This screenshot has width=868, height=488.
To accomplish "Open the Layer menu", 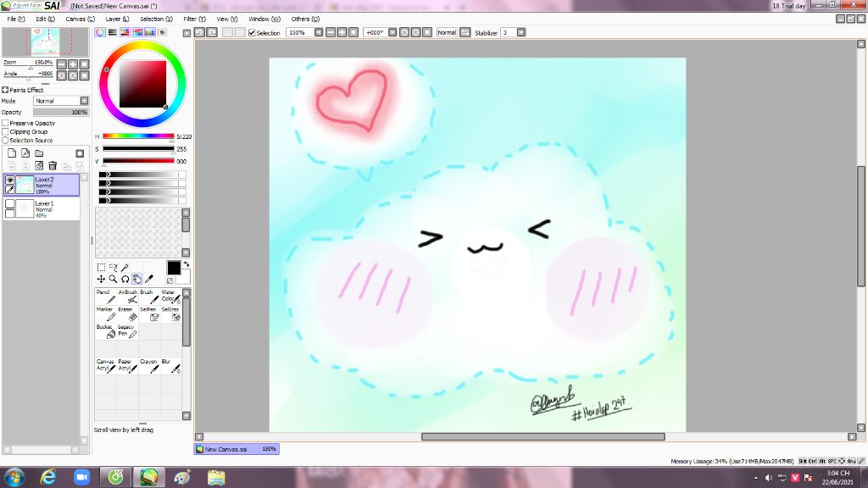I will [117, 19].
